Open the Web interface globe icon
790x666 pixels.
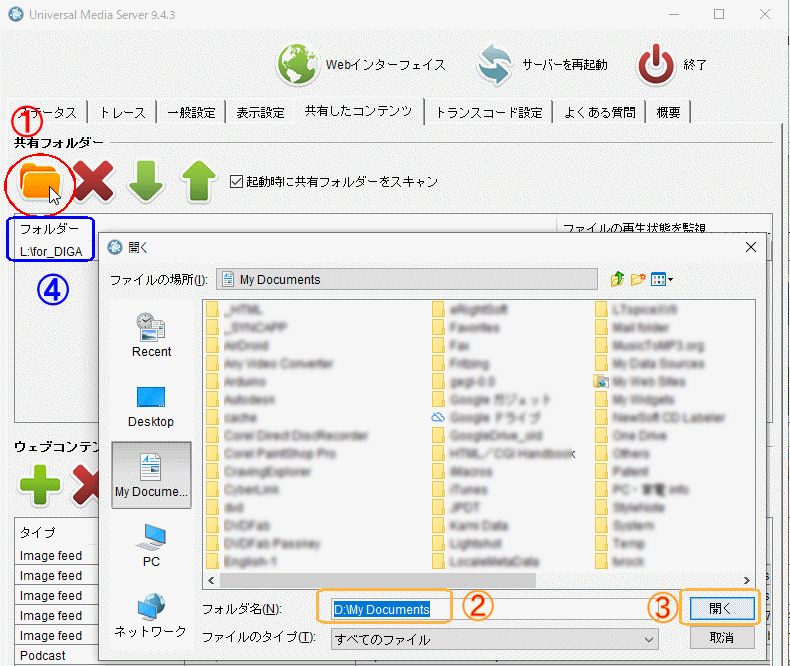pyautogui.click(x=298, y=65)
